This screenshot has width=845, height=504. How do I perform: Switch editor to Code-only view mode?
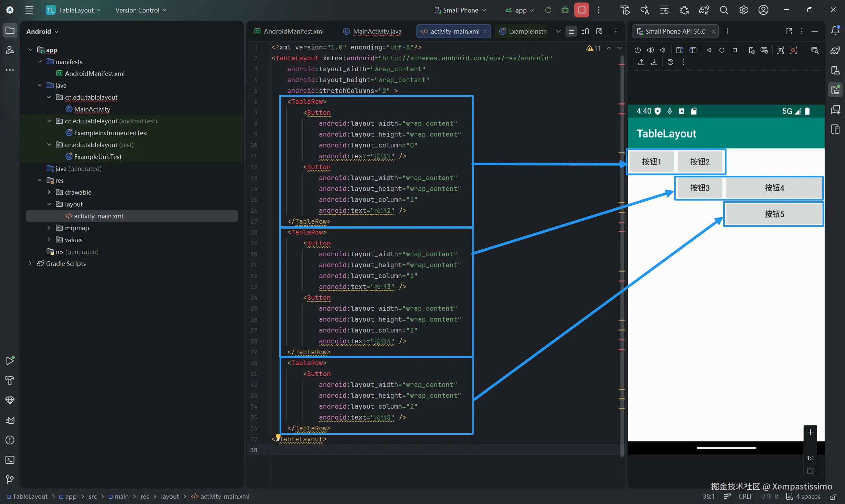click(x=571, y=31)
